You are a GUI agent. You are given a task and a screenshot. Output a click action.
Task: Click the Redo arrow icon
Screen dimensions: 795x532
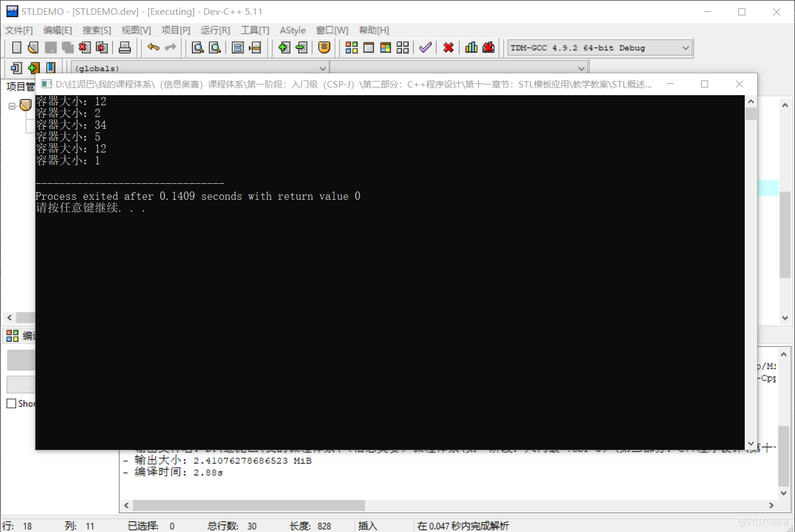point(171,47)
